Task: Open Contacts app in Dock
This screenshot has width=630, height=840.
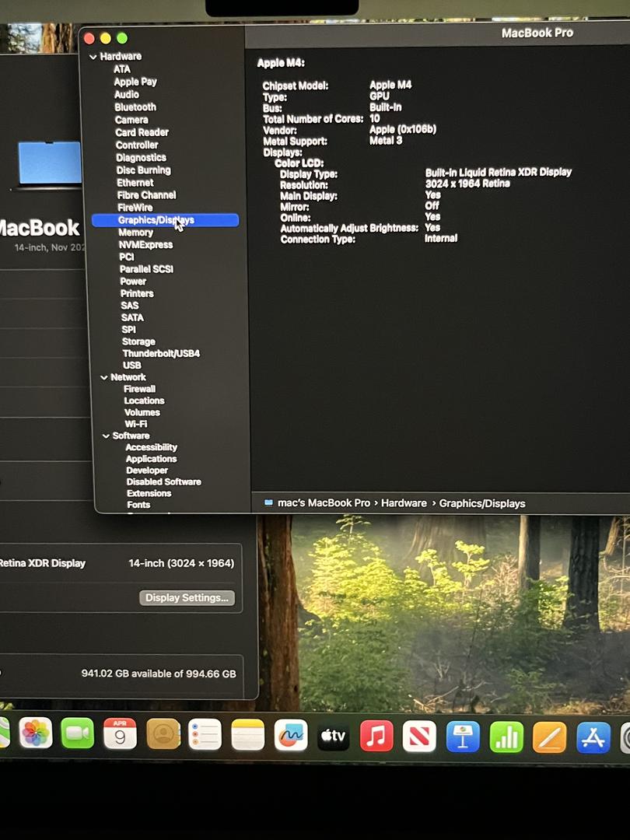Action: tap(163, 734)
